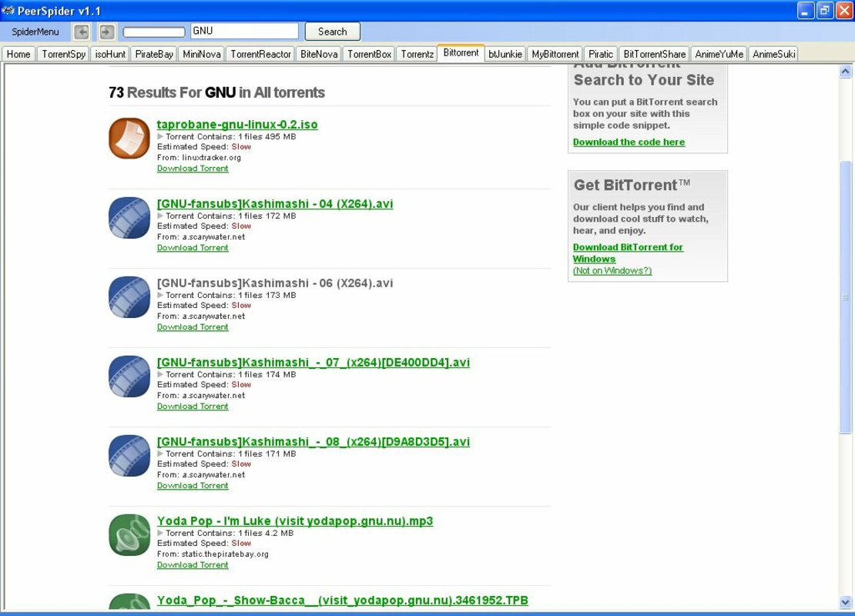Click Download Torrent under taprobane-gnu-linux
The width and height of the screenshot is (855, 616).
pyautogui.click(x=193, y=169)
